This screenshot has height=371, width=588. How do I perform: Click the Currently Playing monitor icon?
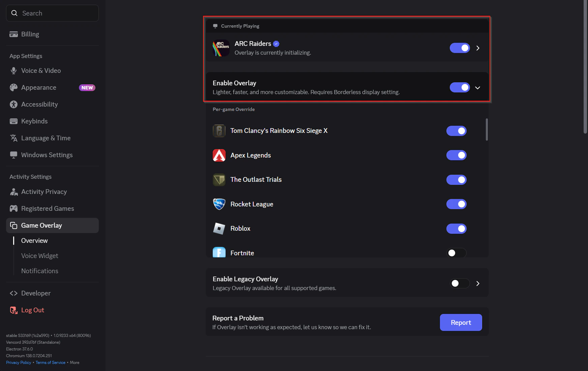tap(215, 26)
